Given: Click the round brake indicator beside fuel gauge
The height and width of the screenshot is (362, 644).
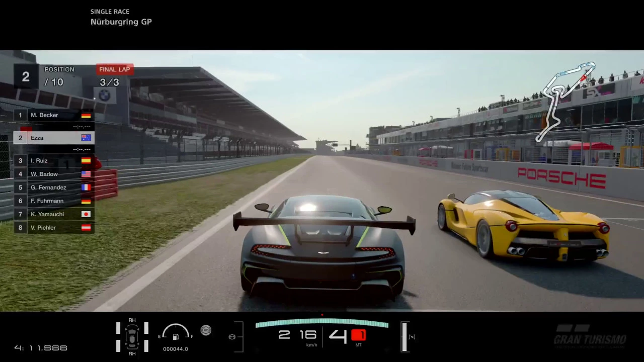Looking at the screenshot, I should (206, 330).
